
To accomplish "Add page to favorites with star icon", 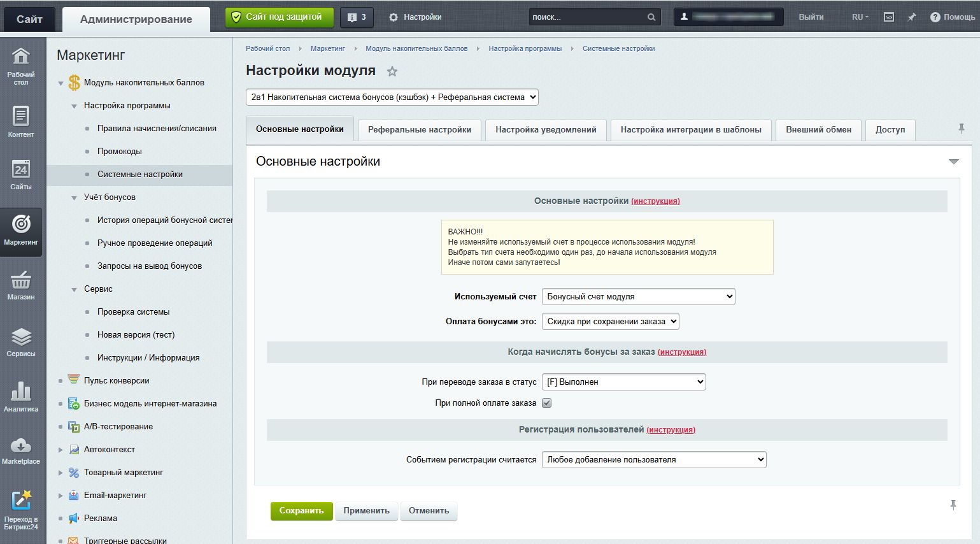I will tap(392, 71).
